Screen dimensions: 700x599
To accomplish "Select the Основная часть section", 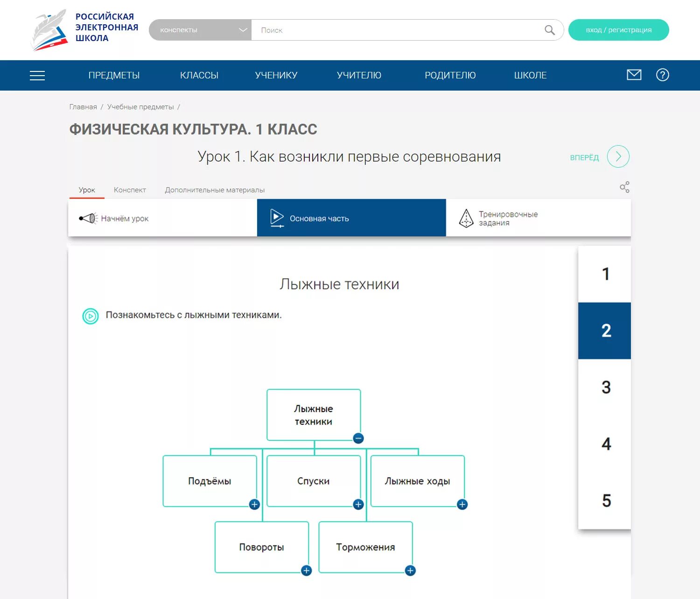I will click(x=351, y=218).
